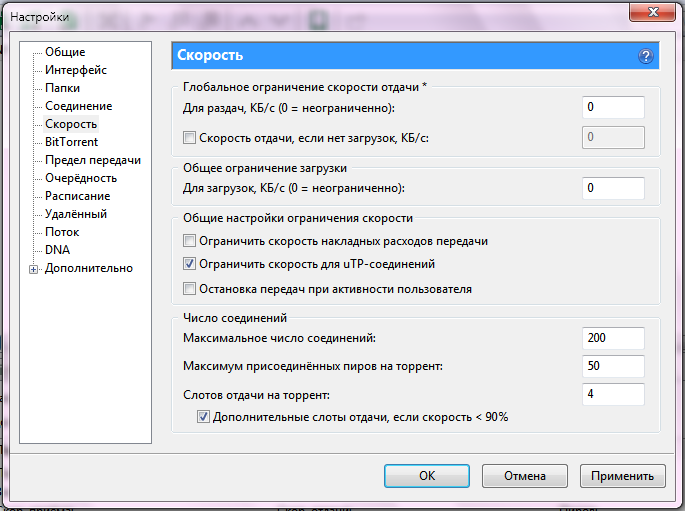Focus the Для раздач upload limit field
This screenshot has height=511, width=685.
point(613,107)
